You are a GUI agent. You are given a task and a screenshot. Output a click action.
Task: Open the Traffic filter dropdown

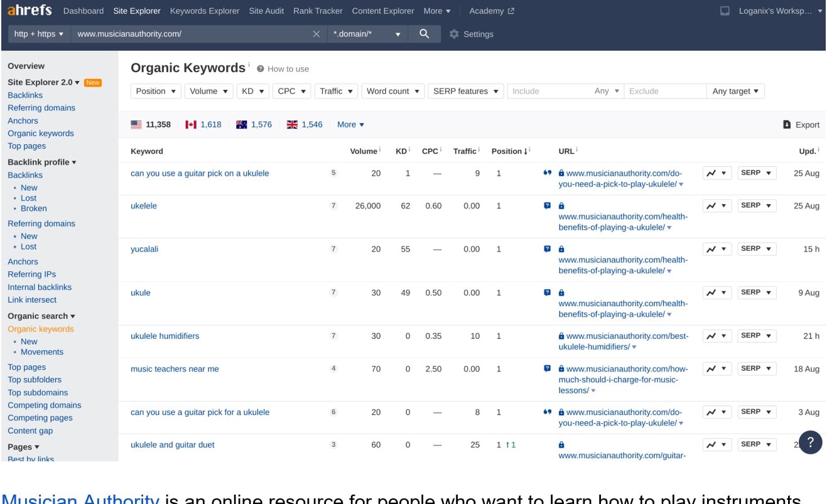(336, 91)
